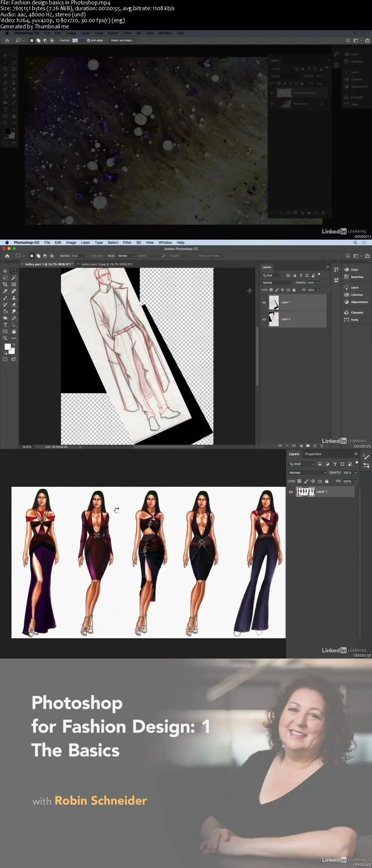This screenshot has height=868, width=372.
Task: Hide Layer 1 above Layer 0 via eye icon
Action: click(264, 303)
